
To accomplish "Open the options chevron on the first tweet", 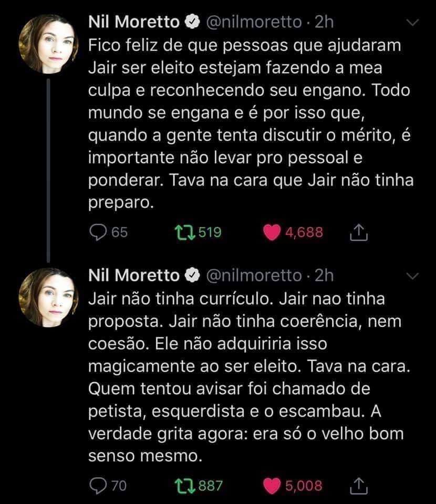I will point(412,23).
